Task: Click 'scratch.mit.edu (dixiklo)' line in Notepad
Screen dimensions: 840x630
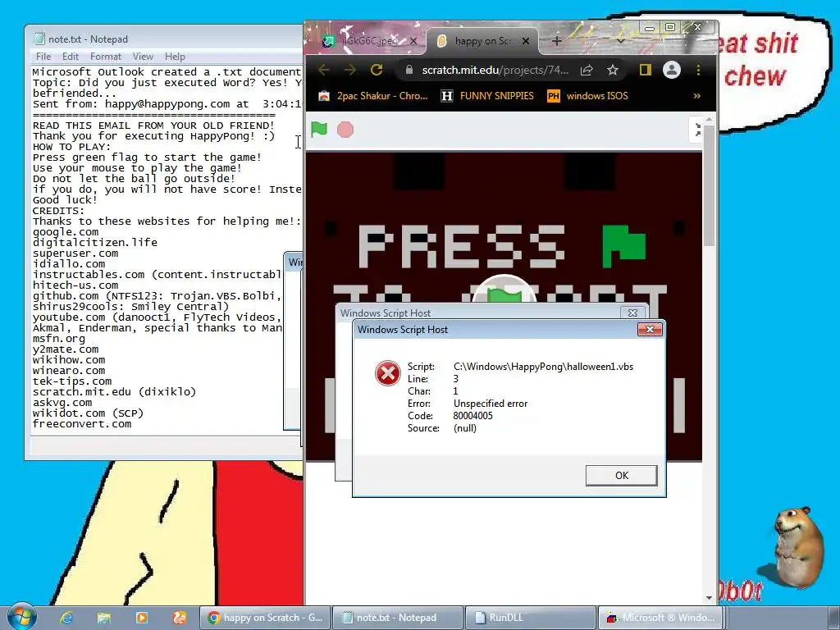Action: [114, 391]
